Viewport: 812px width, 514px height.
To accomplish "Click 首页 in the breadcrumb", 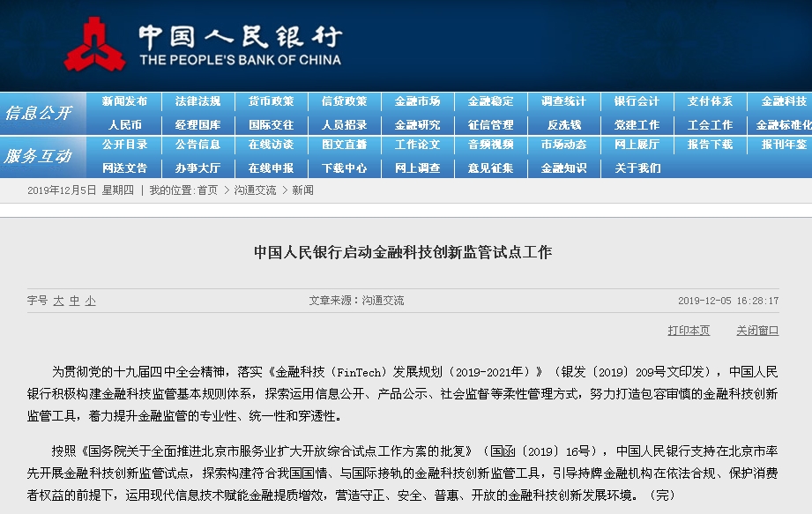I will (207, 190).
